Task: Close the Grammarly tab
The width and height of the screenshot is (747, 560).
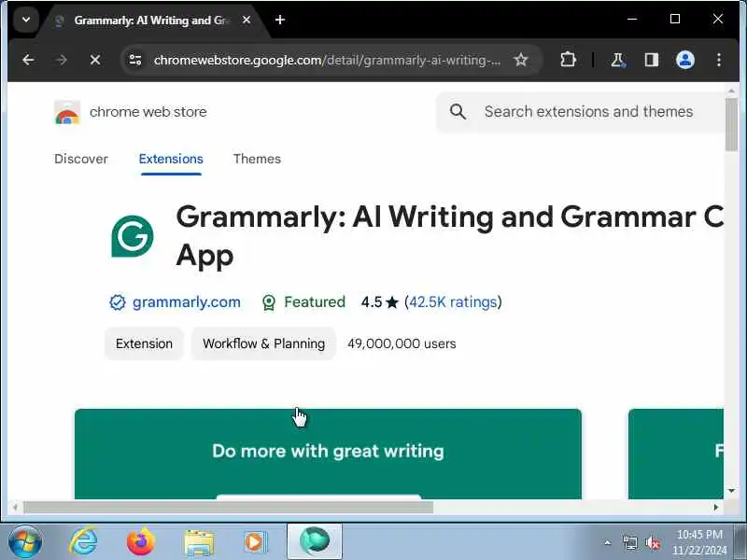Action: (247, 20)
